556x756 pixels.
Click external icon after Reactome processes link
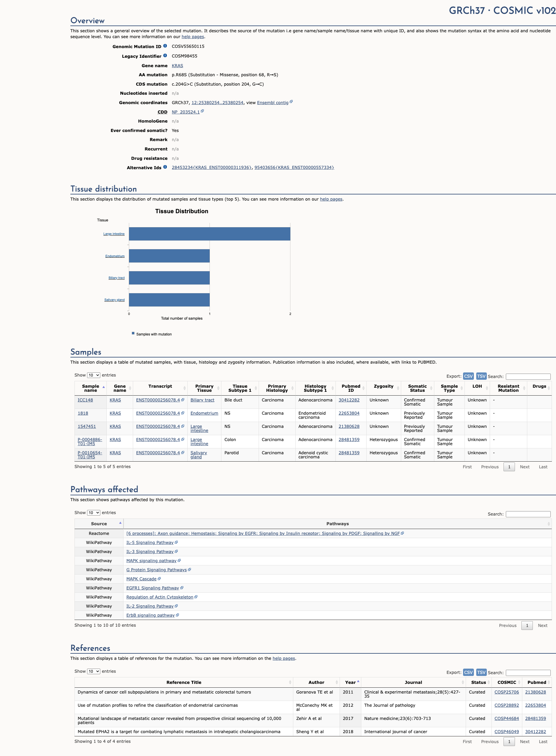403,533
